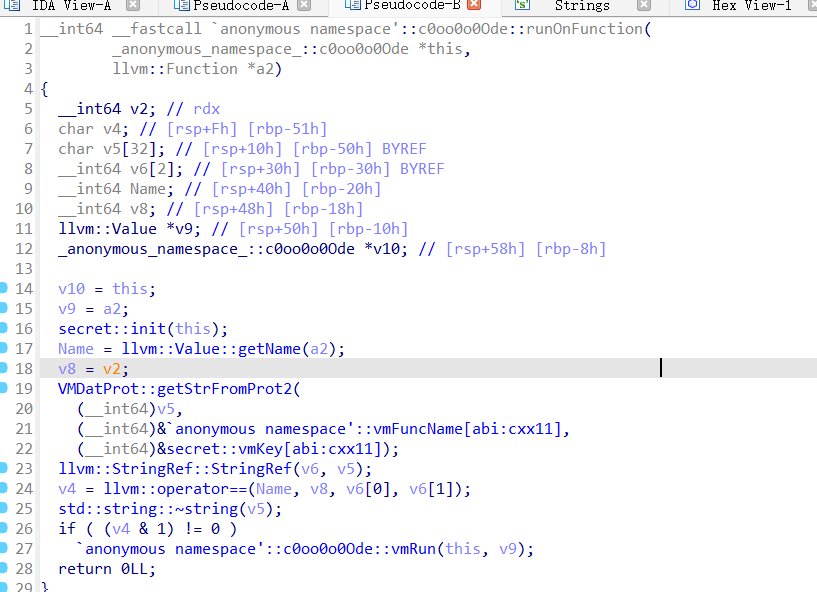Click the Strings tab icon

(522, 6)
